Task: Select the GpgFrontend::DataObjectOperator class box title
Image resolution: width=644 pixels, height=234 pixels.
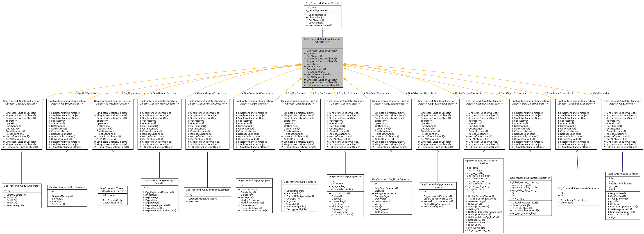Action: point(530,178)
